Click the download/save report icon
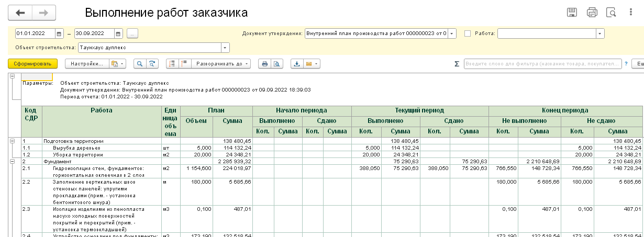The image size is (644, 237). pyautogui.click(x=297, y=64)
